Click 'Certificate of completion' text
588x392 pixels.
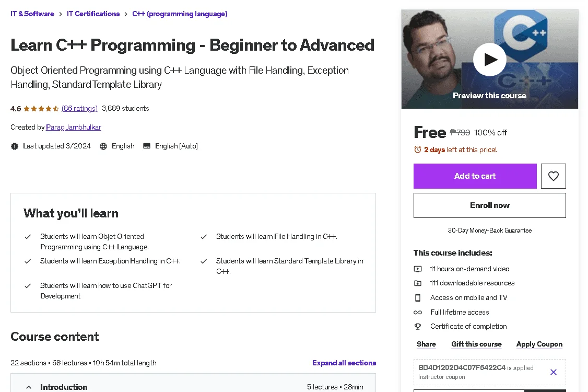468,327
